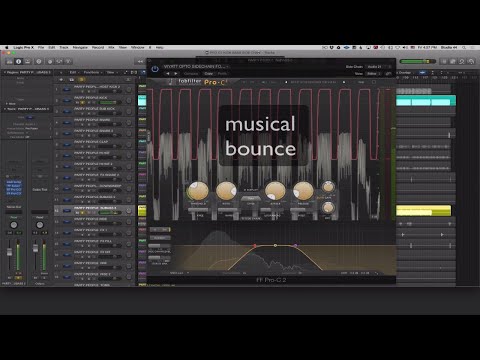This screenshot has width=480, height=360.
Task: Expand the More section in Region inspector
Action: [11, 104]
